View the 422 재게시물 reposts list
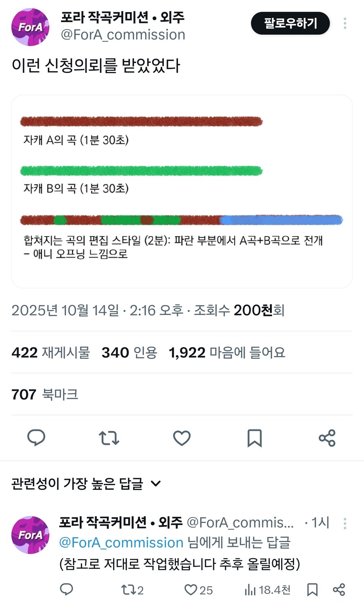The image size is (364, 604). click(51, 352)
